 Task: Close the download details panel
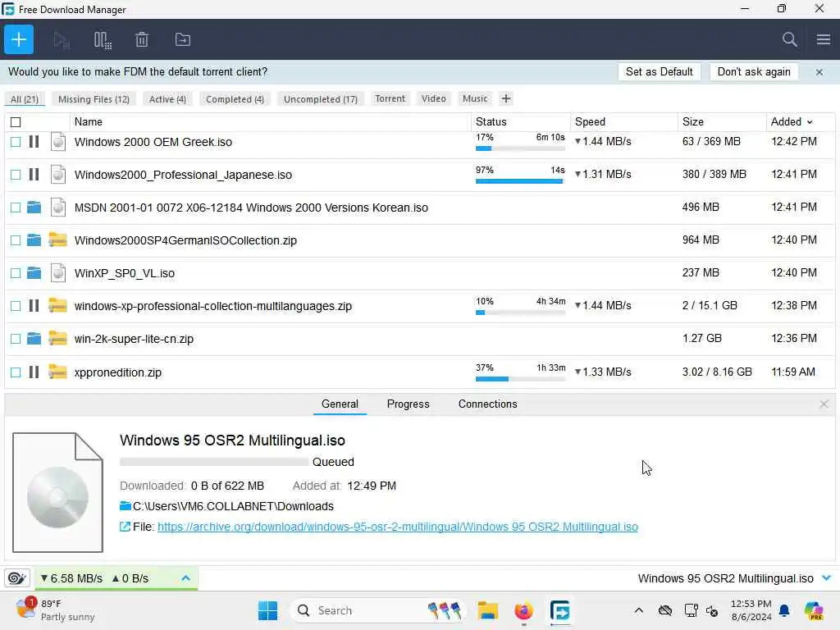pyautogui.click(x=824, y=404)
